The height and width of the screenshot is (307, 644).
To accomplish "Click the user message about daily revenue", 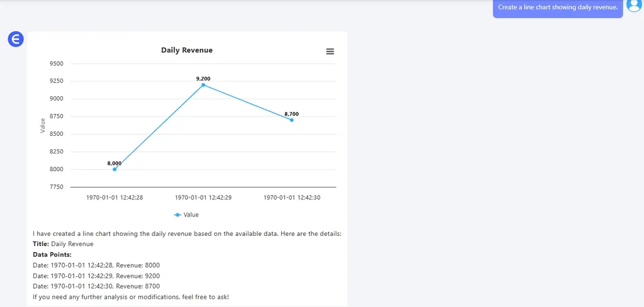I will 557,8.
